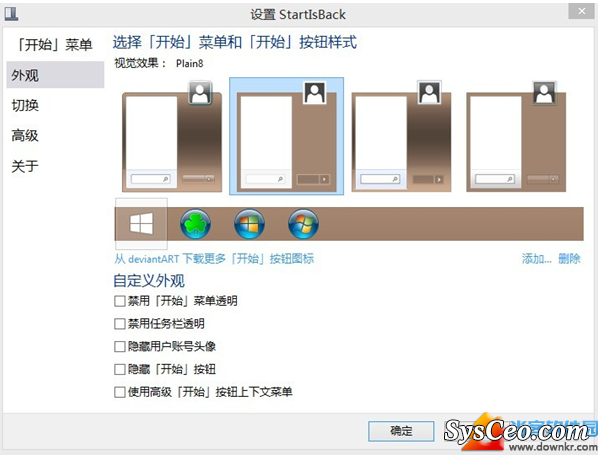Select the highlighted Plain8 menu style
Screen dimensions: 598x457
[286, 136]
